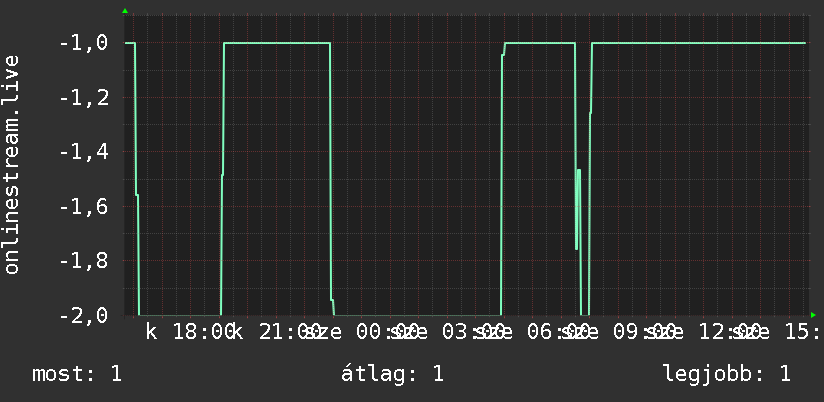Viewport: 824px width, 402px height.
Task: Click the green arrow ending the x-axis
Action: [813, 315]
